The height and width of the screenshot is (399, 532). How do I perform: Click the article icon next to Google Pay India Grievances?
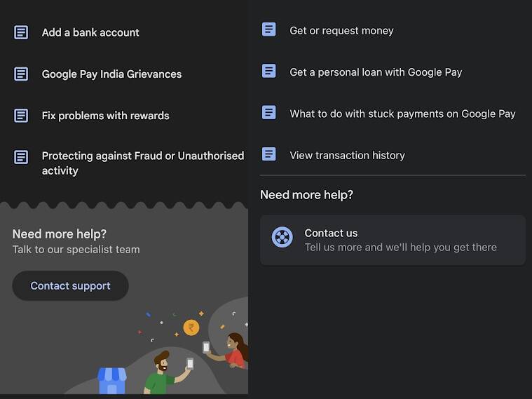click(x=22, y=74)
